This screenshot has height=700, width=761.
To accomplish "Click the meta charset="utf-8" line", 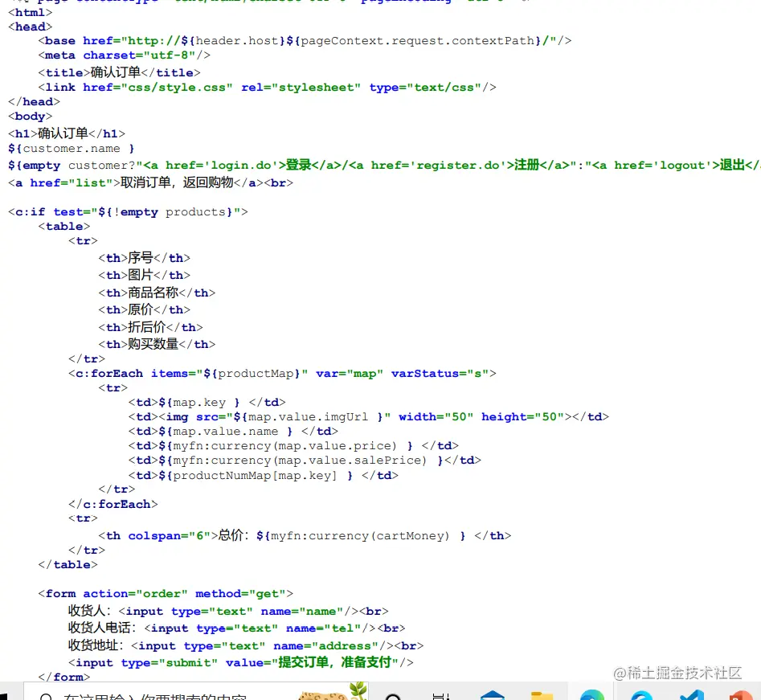I will [x=125, y=55].
